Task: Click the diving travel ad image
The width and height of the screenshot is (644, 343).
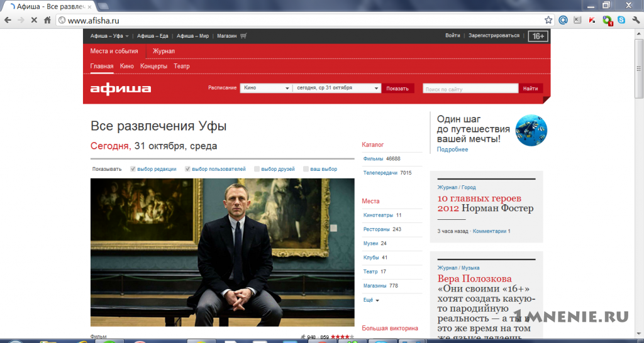Action: point(531,130)
